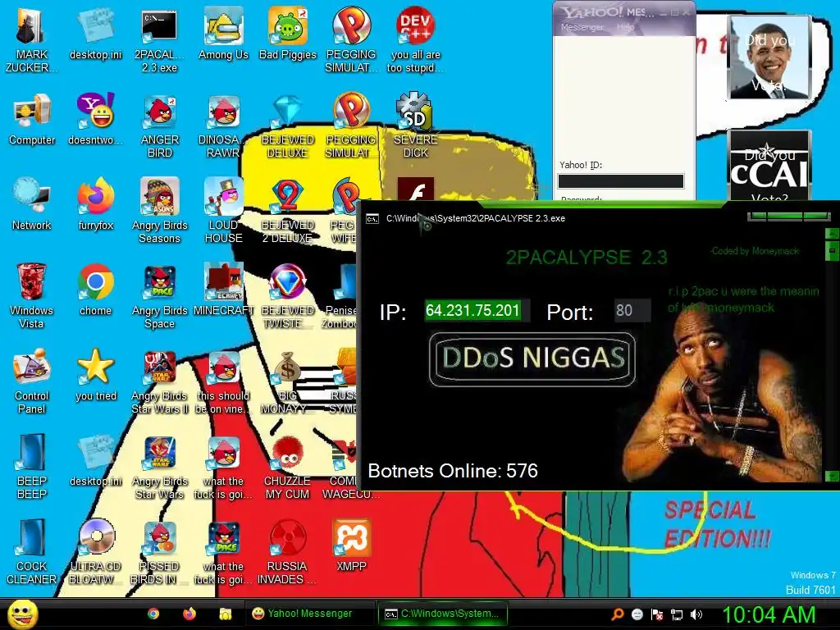Click the console icon in 2PACALYPSE title bar
This screenshot has height=630, width=840.
click(x=372, y=218)
